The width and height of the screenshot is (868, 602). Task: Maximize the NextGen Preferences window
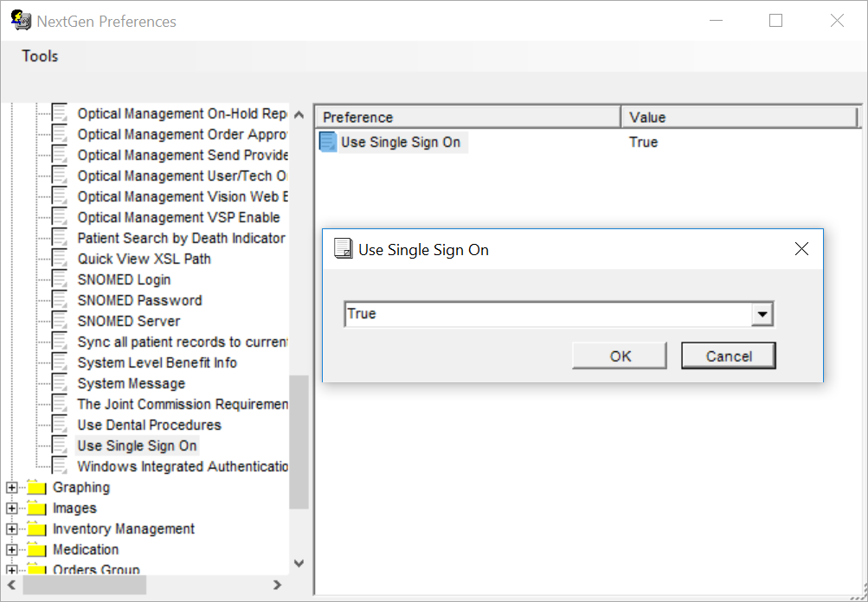click(x=775, y=21)
